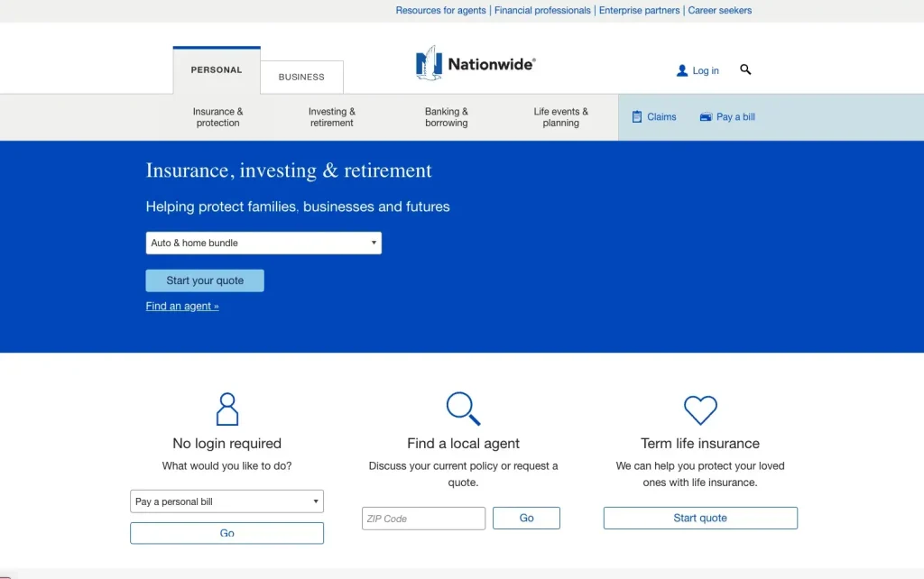The width and height of the screenshot is (924, 579).
Task: Open Insurance & protection menu
Action: pos(218,117)
